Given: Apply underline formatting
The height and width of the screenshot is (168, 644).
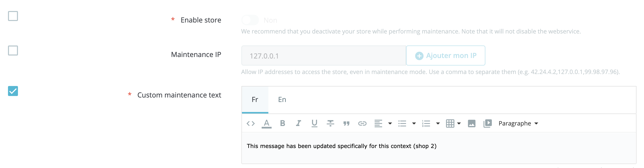Looking at the screenshot, I should coord(314,123).
